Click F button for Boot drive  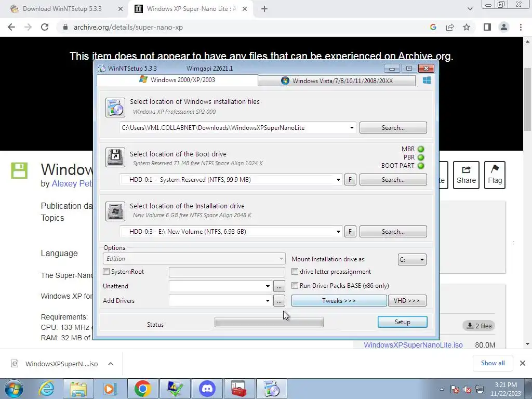tap(350, 180)
